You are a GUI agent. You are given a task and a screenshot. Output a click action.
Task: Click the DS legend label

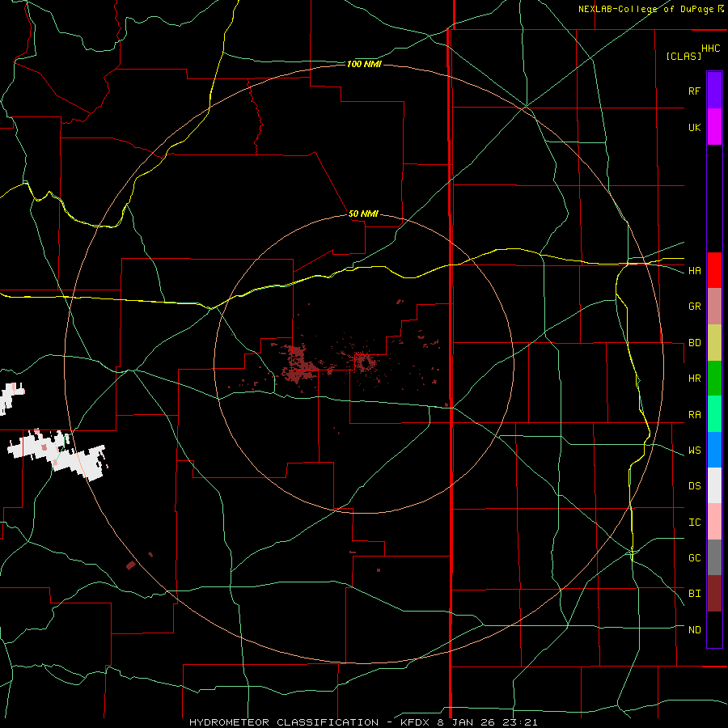[x=694, y=486]
